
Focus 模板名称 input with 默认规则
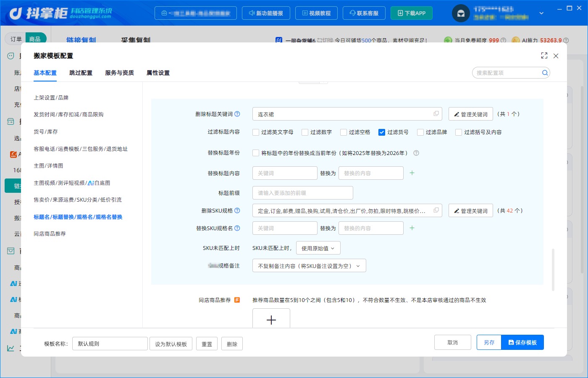pyautogui.click(x=110, y=344)
